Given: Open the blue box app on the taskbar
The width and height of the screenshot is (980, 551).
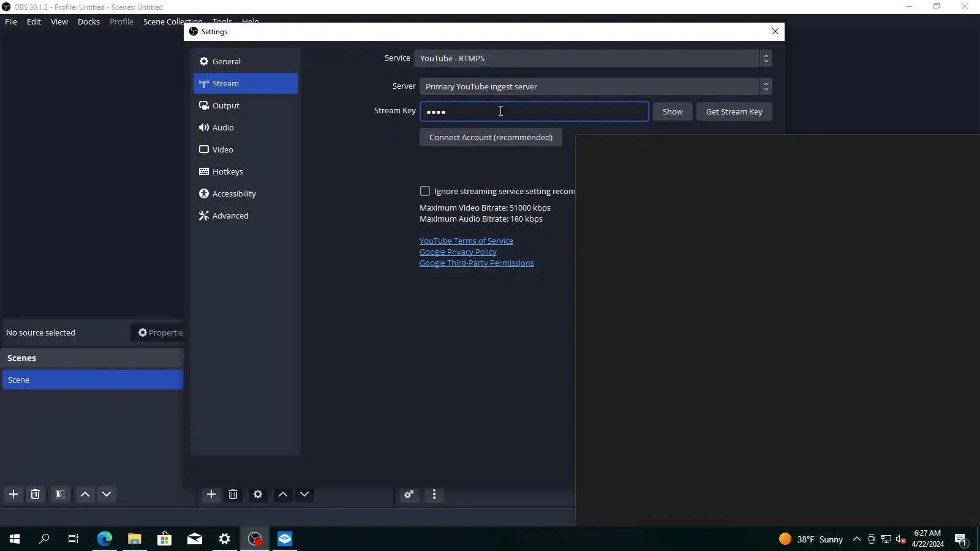Looking at the screenshot, I should point(285,539).
